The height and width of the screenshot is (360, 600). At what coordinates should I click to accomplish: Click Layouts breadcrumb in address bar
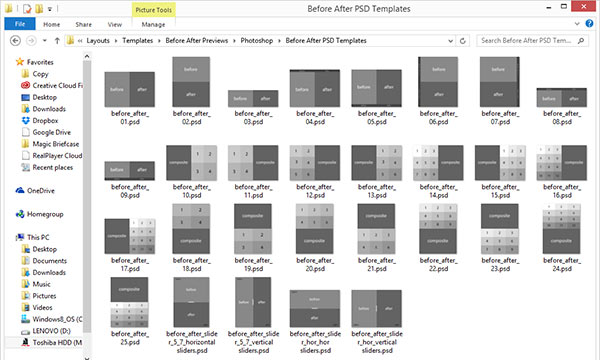[98, 41]
